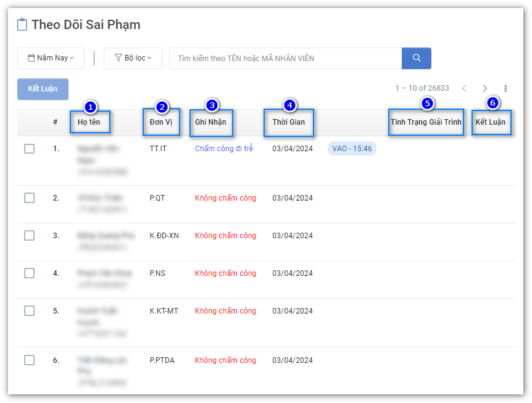Focus the employee name search field
The image size is (532, 403).
285,58
